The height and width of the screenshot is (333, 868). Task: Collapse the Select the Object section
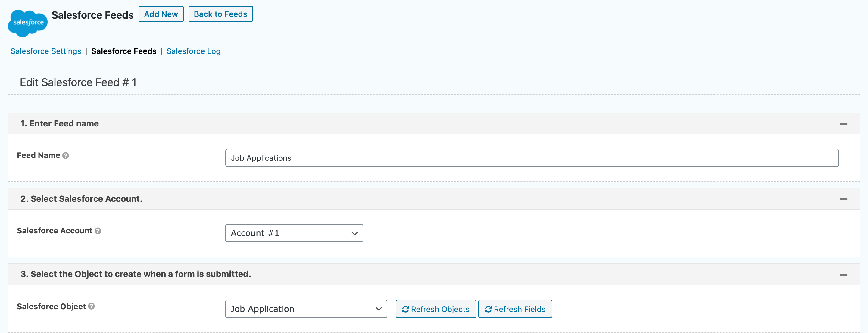point(843,275)
